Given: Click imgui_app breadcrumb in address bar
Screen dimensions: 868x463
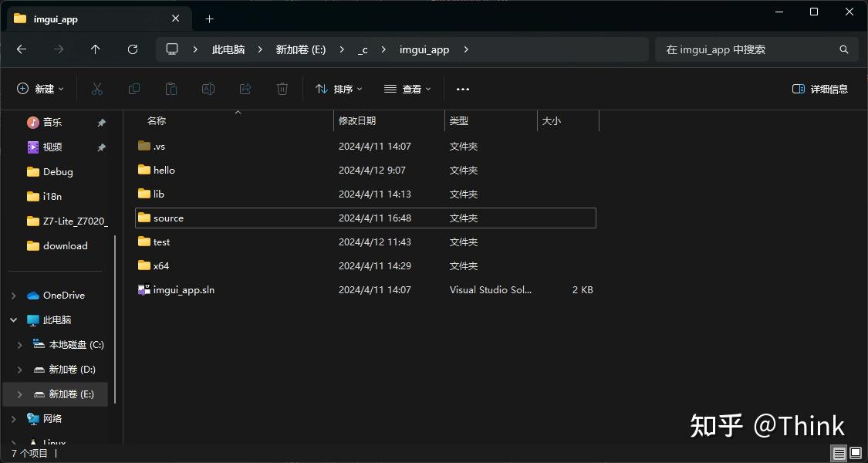Looking at the screenshot, I should tap(424, 49).
